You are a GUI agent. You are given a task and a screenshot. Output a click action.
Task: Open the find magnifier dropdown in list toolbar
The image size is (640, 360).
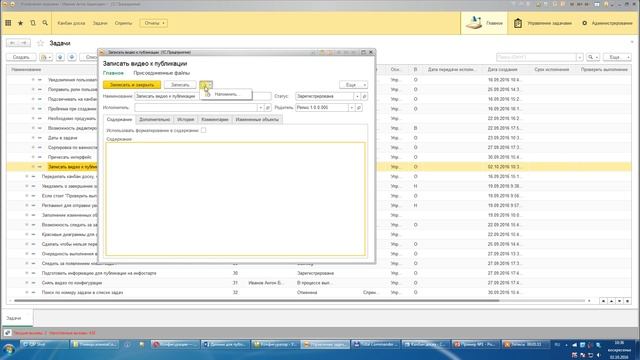pyautogui.click(x=593, y=57)
